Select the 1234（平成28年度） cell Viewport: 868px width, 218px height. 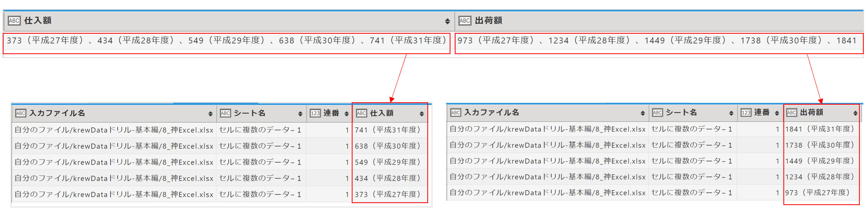(x=822, y=177)
